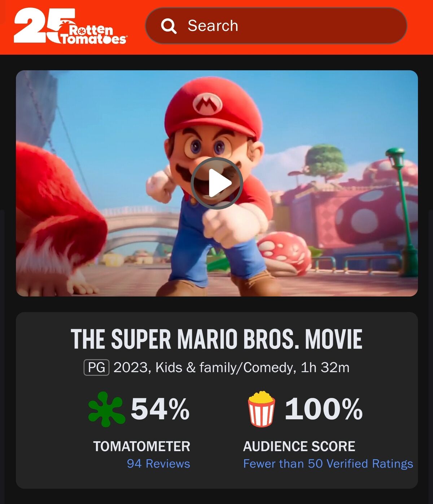The height and width of the screenshot is (504, 433).
Task: Click the popcorn bucket audience icon
Action: point(262,409)
